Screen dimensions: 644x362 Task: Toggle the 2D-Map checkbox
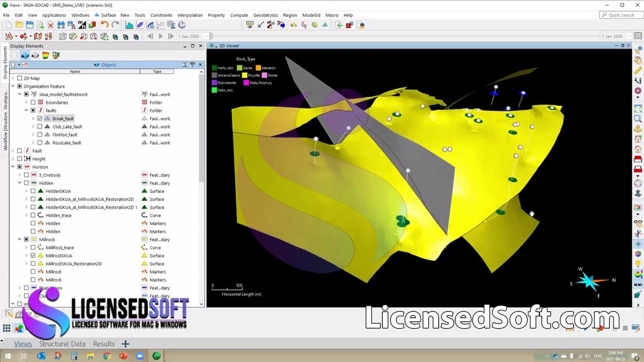pyautogui.click(x=19, y=78)
